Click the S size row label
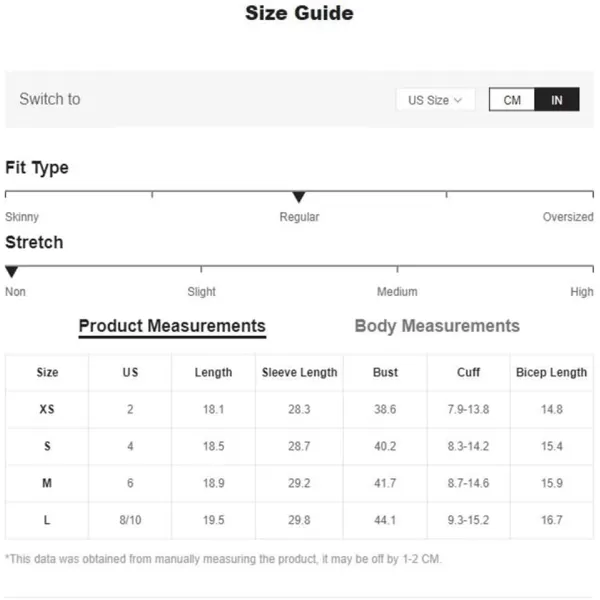The width and height of the screenshot is (600, 600). tap(47, 446)
